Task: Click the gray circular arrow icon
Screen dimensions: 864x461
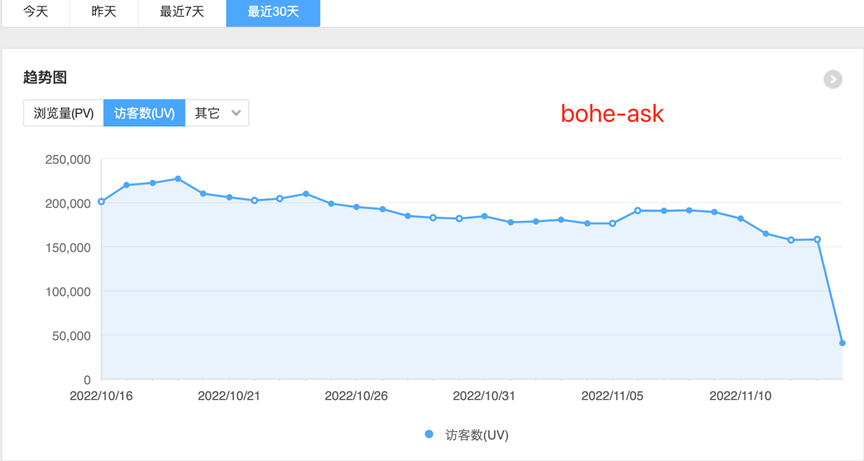Action: (832, 79)
